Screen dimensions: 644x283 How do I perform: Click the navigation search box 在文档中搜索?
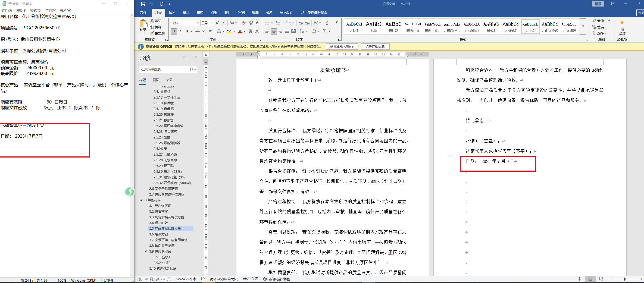coord(164,70)
